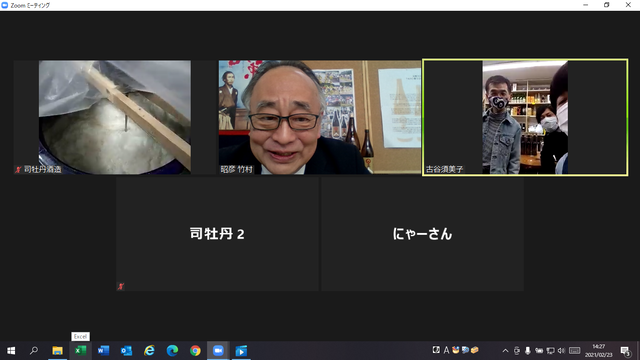Viewport: 640px width, 360px height.
Task: Open the network status tray icon
Action: [550, 351]
